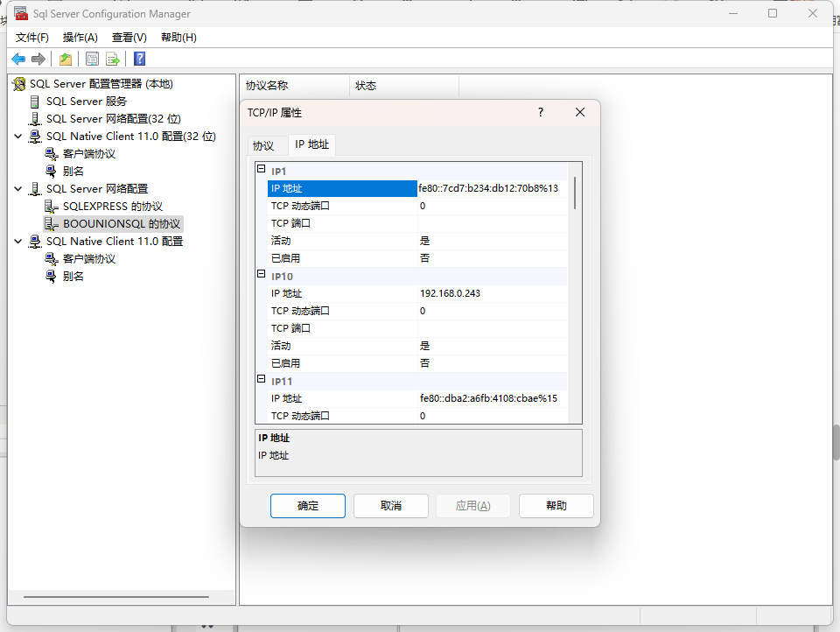The image size is (840, 632).
Task: Open the 操作(A) menu
Action: click(x=80, y=38)
